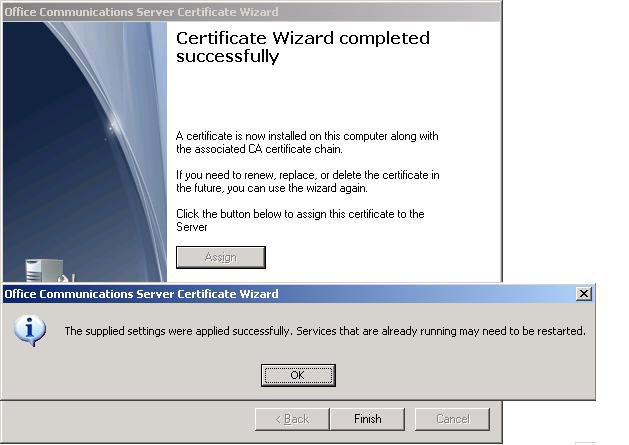This screenshot has height=445, width=629.
Task: Click the Finish button
Action: pos(367,419)
